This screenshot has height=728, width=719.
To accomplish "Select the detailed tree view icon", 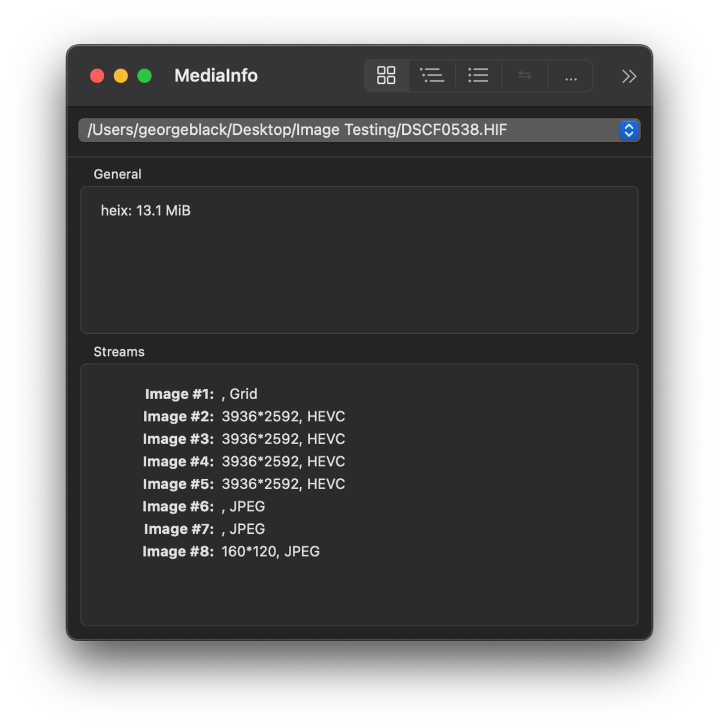I will 433,75.
